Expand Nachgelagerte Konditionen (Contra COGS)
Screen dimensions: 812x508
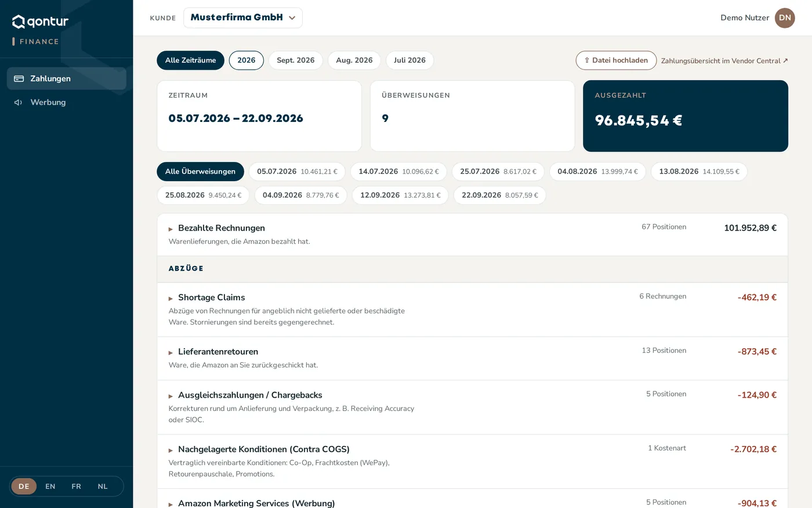coord(472,462)
